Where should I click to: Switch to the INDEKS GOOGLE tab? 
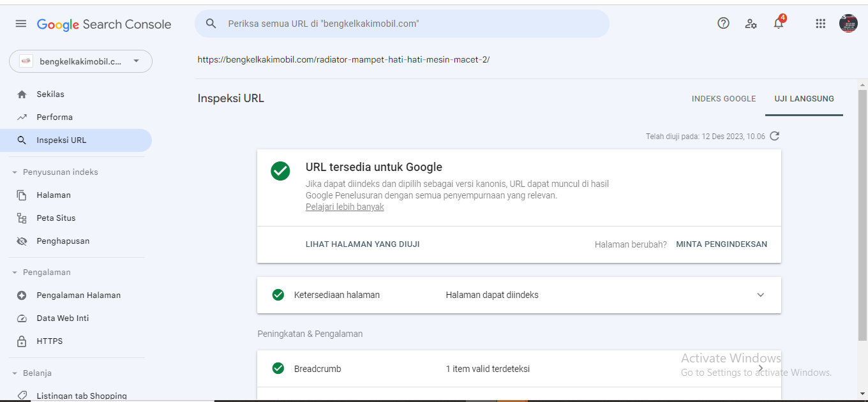[x=724, y=99]
